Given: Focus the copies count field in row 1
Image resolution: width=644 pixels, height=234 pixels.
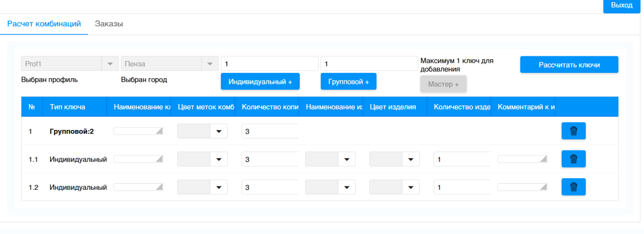Looking at the screenshot, I should coord(270,131).
